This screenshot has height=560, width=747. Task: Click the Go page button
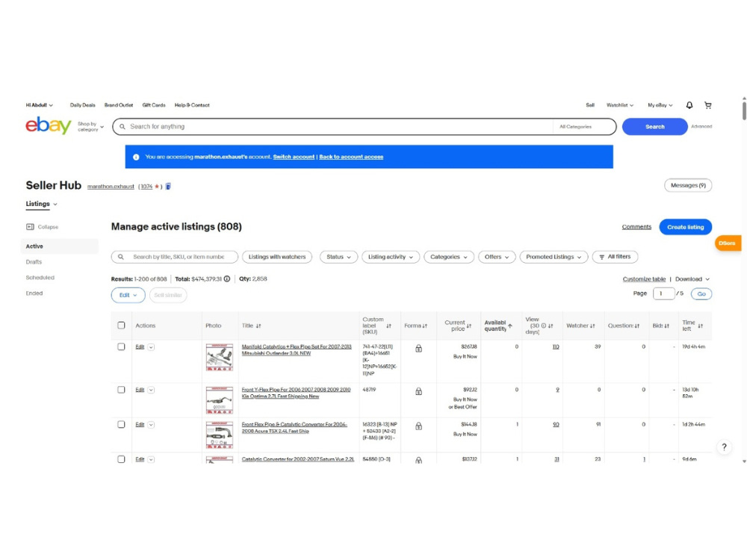coord(701,293)
